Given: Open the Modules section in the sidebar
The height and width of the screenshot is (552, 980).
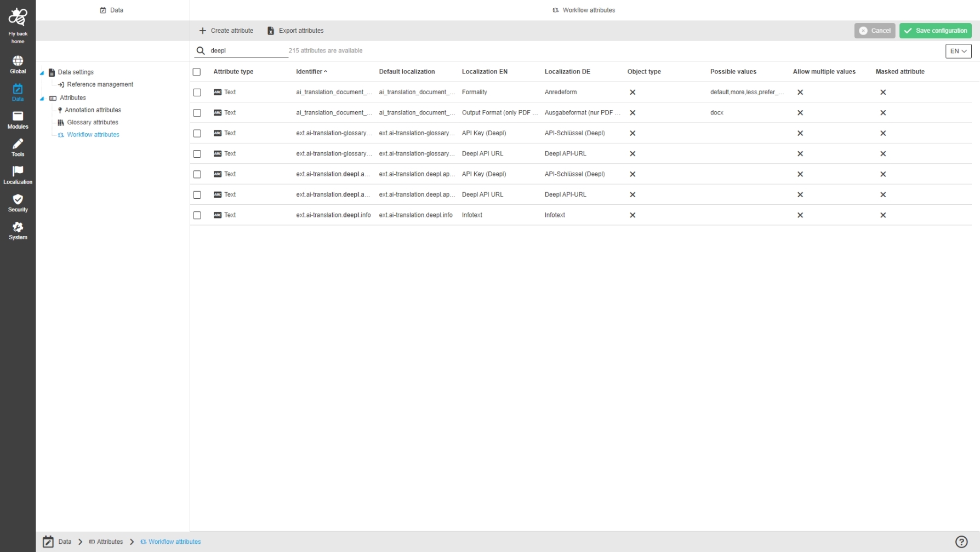Looking at the screenshot, I should point(18,120).
